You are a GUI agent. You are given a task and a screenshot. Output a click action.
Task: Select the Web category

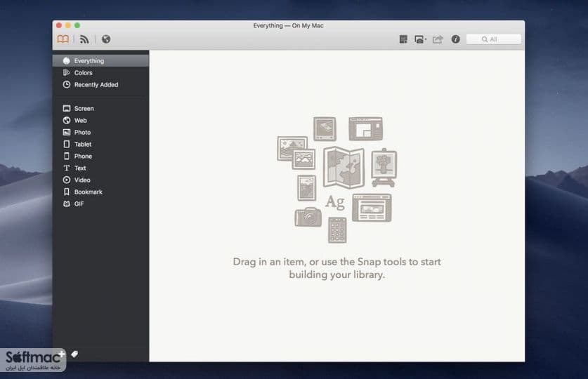(100, 120)
